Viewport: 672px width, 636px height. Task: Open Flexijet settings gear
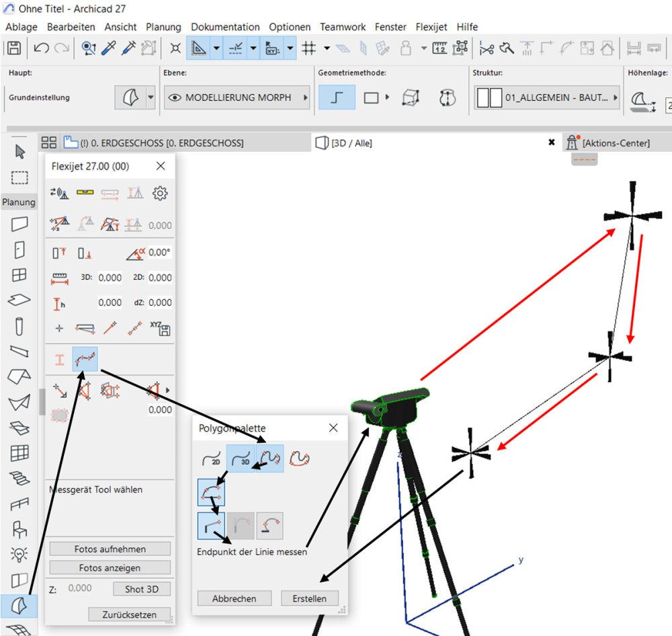[x=160, y=194]
